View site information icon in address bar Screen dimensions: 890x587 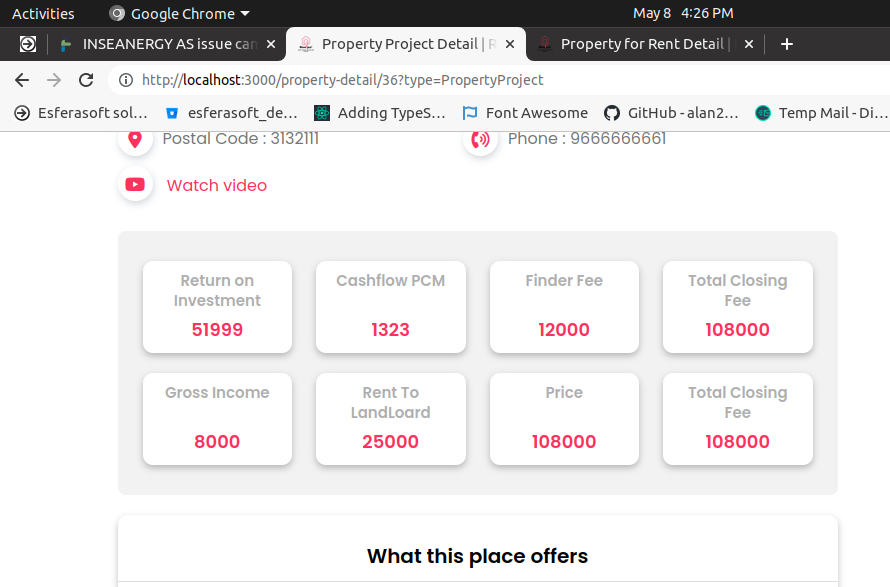click(x=126, y=80)
